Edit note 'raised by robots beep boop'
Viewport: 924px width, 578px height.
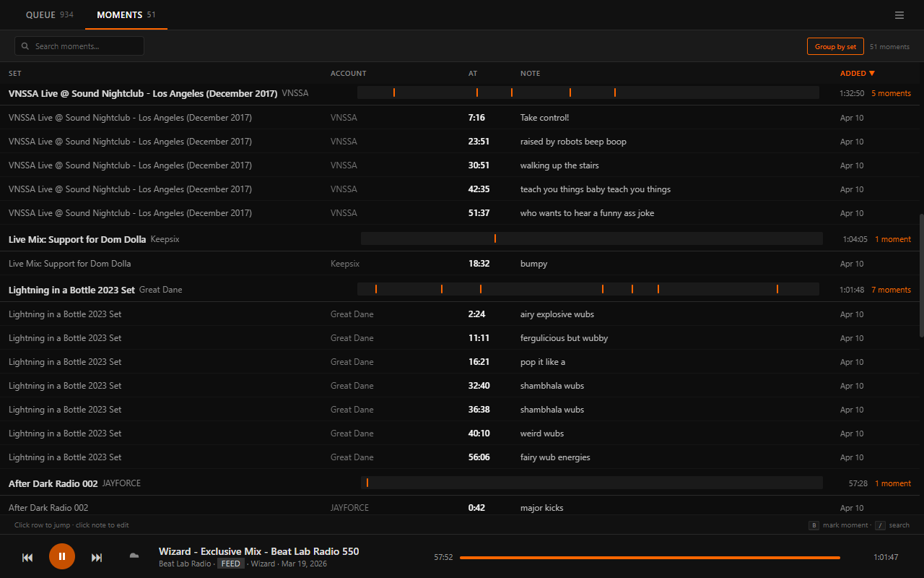tap(573, 142)
